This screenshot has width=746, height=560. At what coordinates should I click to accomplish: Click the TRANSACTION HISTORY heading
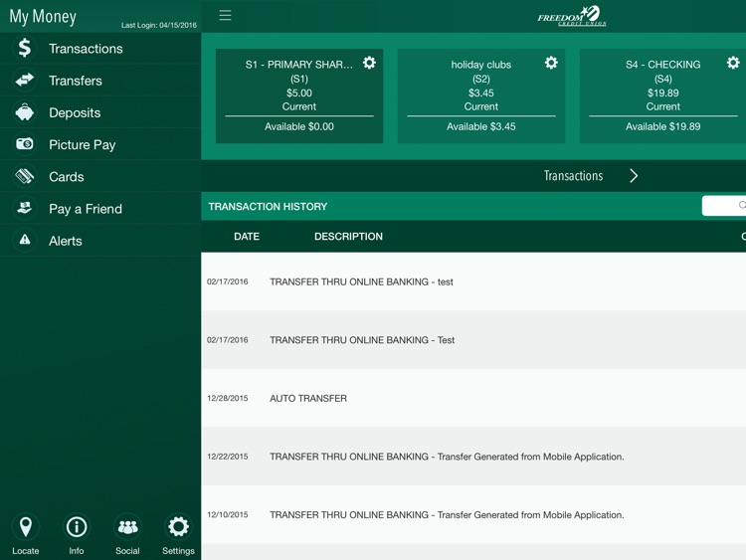[x=268, y=207]
